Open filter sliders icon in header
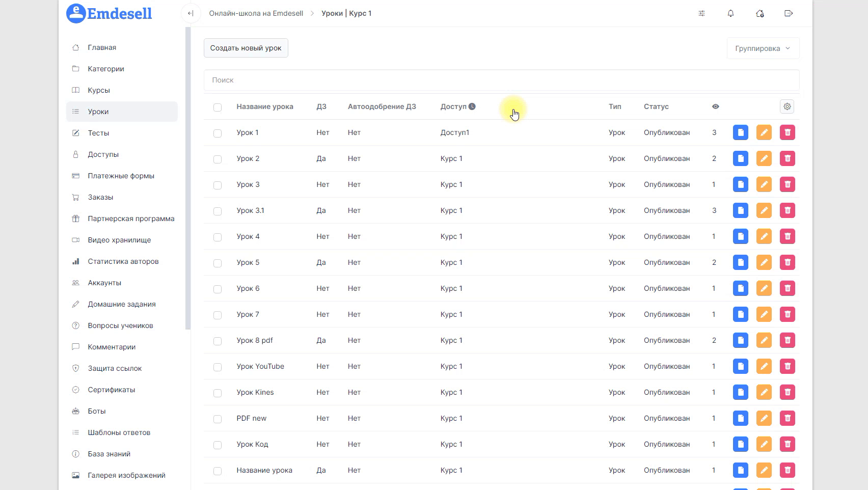Image resolution: width=868 pixels, height=490 pixels. [701, 13]
